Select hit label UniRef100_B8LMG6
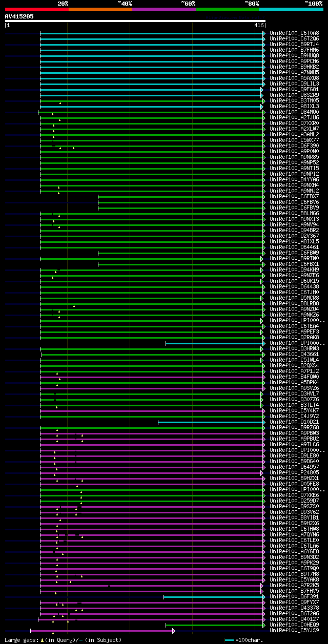Image resolution: width=328 pixels, height=644 pixels. pyautogui.click(x=294, y=214)
